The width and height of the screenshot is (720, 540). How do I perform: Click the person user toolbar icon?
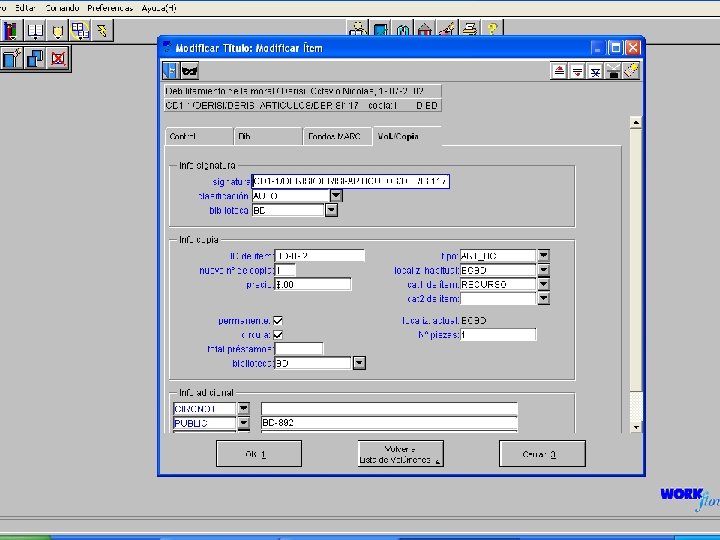point(358,29)
